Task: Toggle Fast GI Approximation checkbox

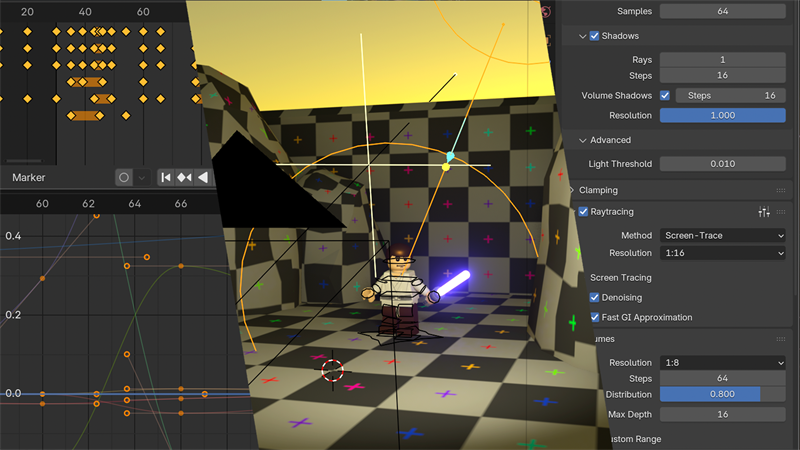Action: click(595, 318)
